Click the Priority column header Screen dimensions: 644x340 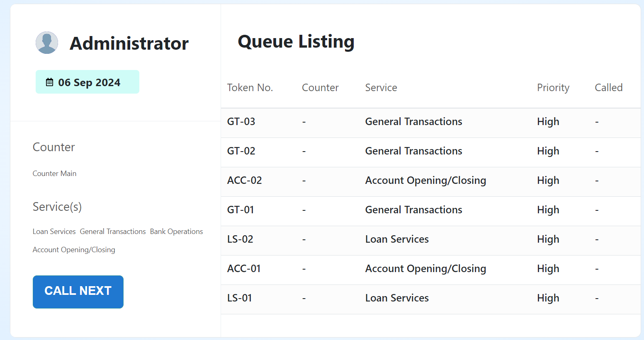click(553, 88)
